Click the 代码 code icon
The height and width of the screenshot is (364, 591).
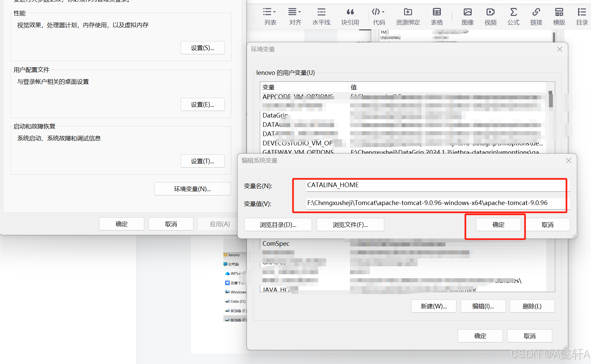(x=379, y=16)
